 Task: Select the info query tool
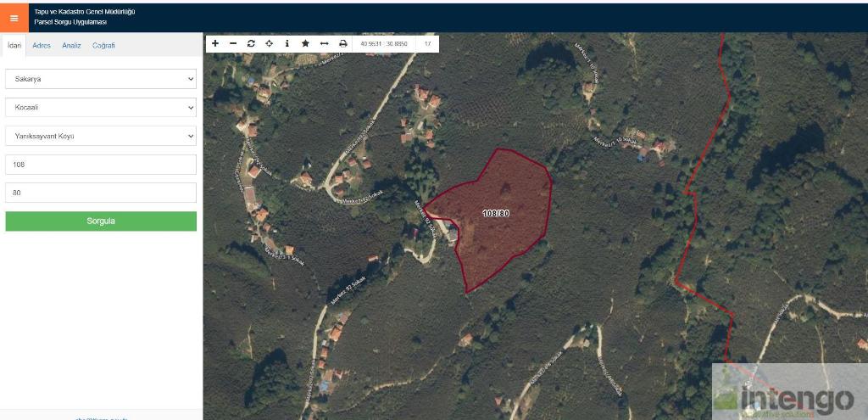point(287,43)
